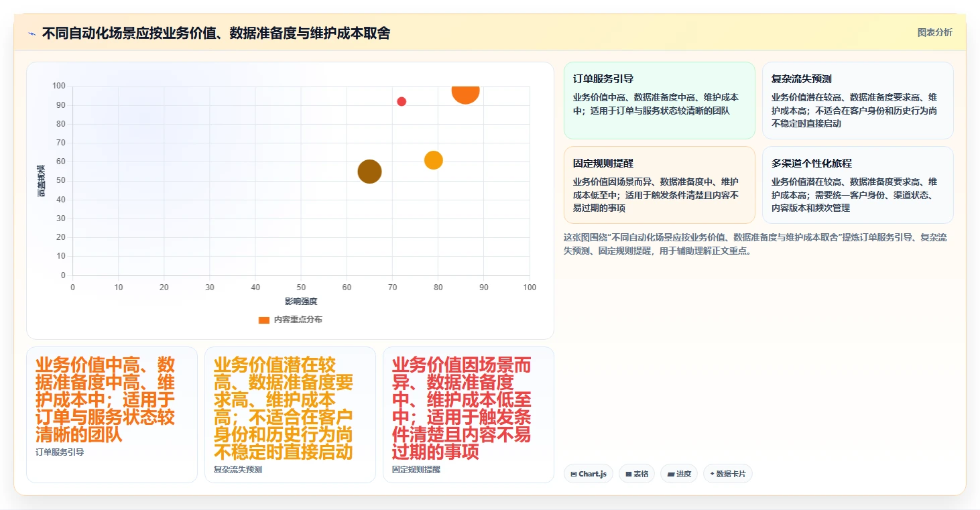
Task: Select the small red bubble on chart
Action: (402, 102)
